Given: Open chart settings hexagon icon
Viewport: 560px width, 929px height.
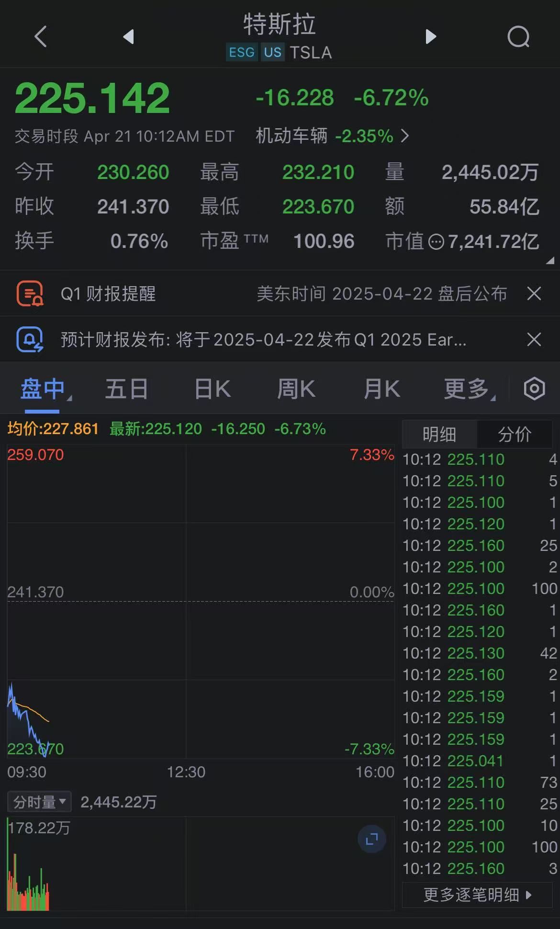Looking at the screenshot, I should pyautogui.click(x=534, y=389).
